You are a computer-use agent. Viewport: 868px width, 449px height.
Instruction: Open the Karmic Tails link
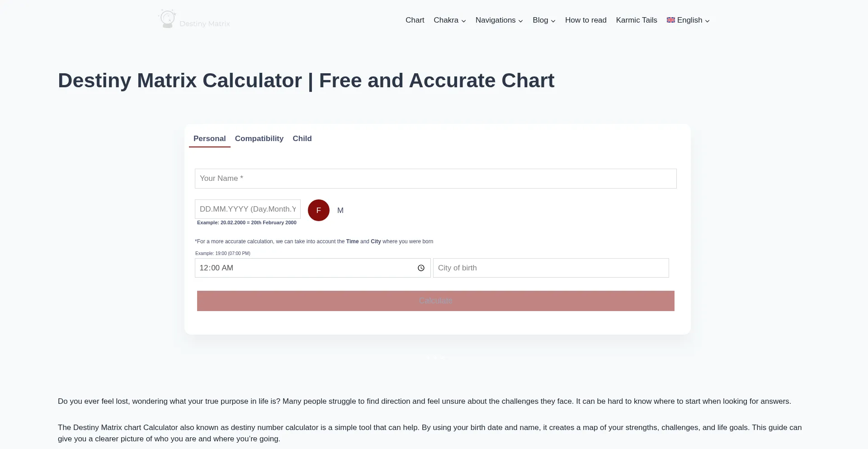[636, 20]
